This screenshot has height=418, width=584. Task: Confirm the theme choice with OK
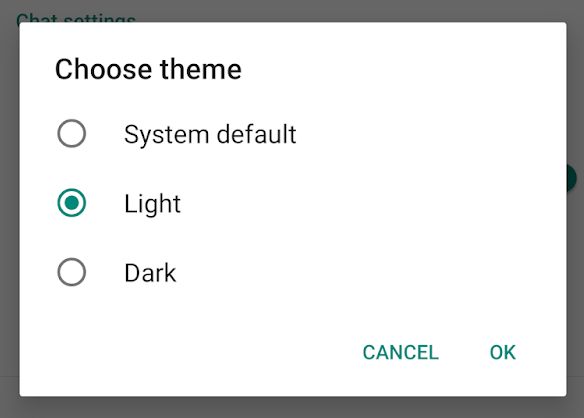(503, 352)
